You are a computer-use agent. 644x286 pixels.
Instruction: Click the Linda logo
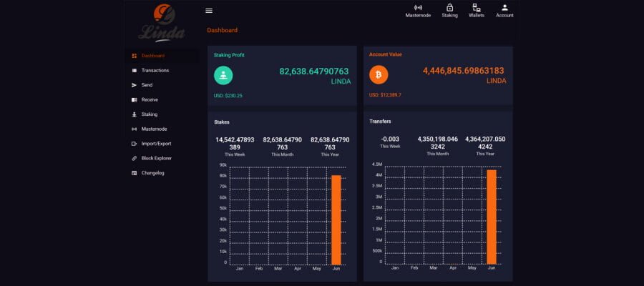(x=162, y=23)
